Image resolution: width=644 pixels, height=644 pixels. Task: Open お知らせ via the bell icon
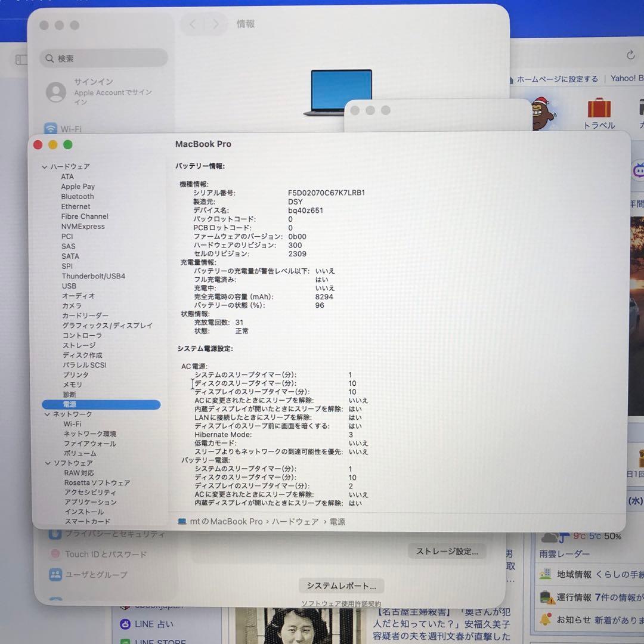[x=547, y=619]
